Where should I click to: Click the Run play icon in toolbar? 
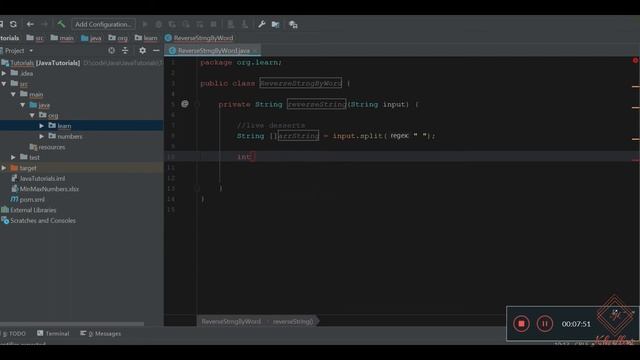(145, 24)
